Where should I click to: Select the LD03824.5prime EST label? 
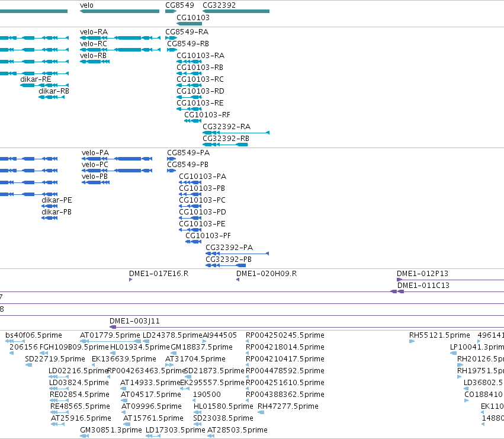click(x=79, y=383)
